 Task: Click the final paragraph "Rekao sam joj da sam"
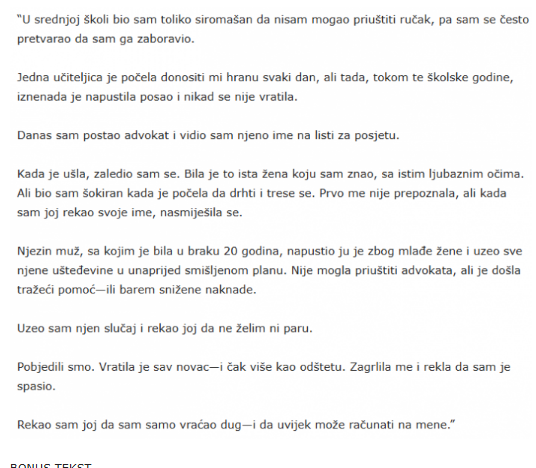click(236, 425)
